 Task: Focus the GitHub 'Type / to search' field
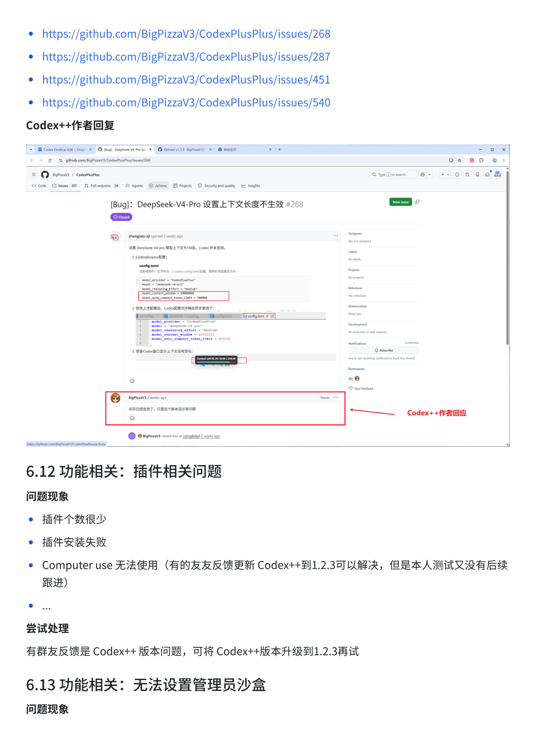click(393, 175)
